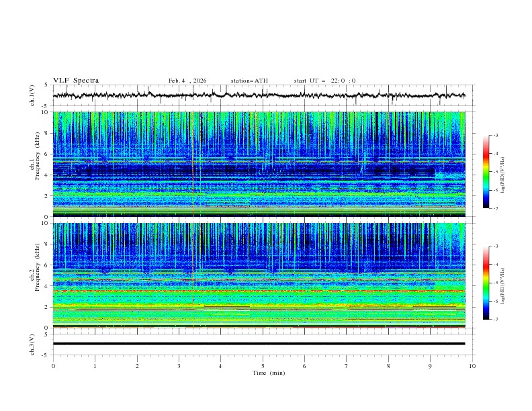Click time axis tick label "8"
532x411 pixels.
388,366
